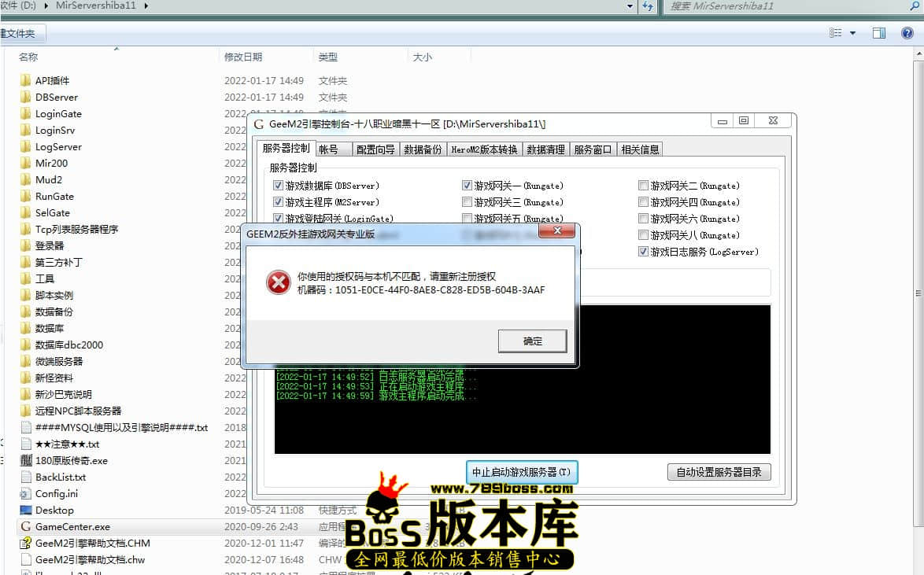
Task: Sort files by 修改日期 column
Action: (242, 57)
